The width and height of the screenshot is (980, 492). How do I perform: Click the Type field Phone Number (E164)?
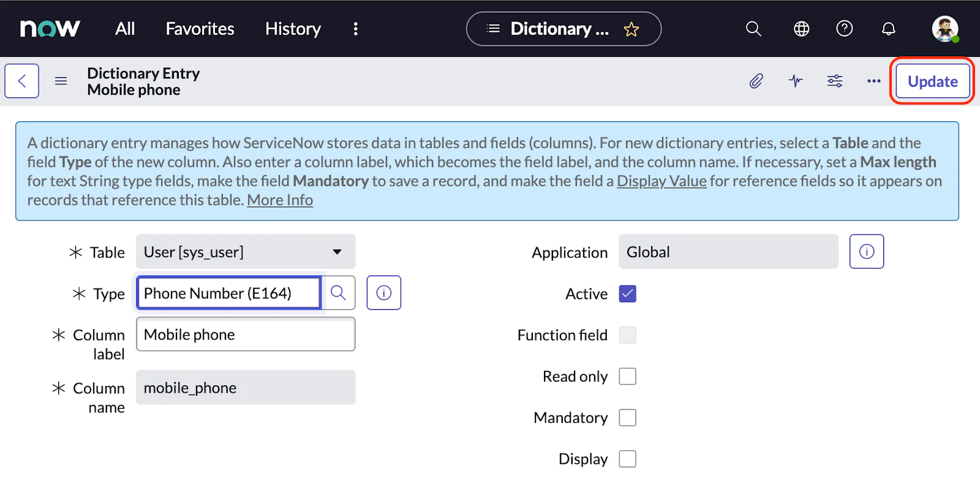pyautogui.click(x=228, y=293)
